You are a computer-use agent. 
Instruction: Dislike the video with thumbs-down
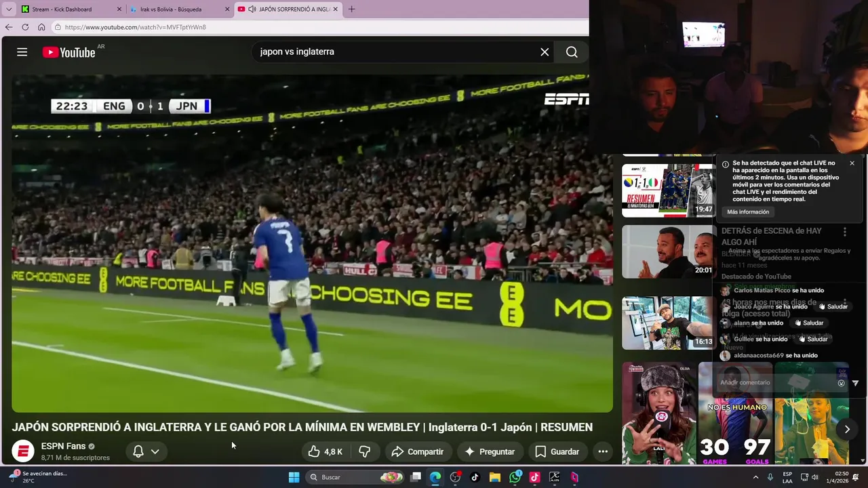coord(365,451)
